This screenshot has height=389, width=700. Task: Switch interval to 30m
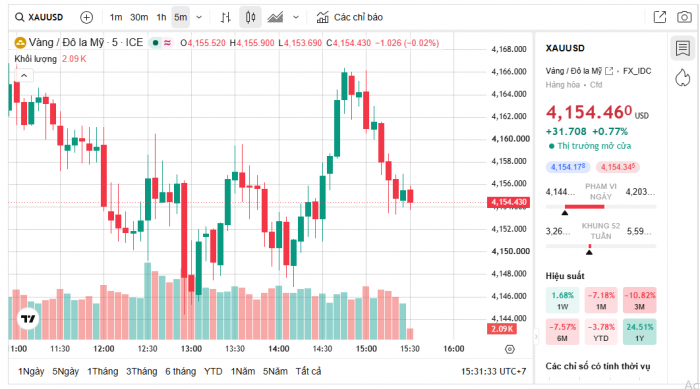pos(139,17)
